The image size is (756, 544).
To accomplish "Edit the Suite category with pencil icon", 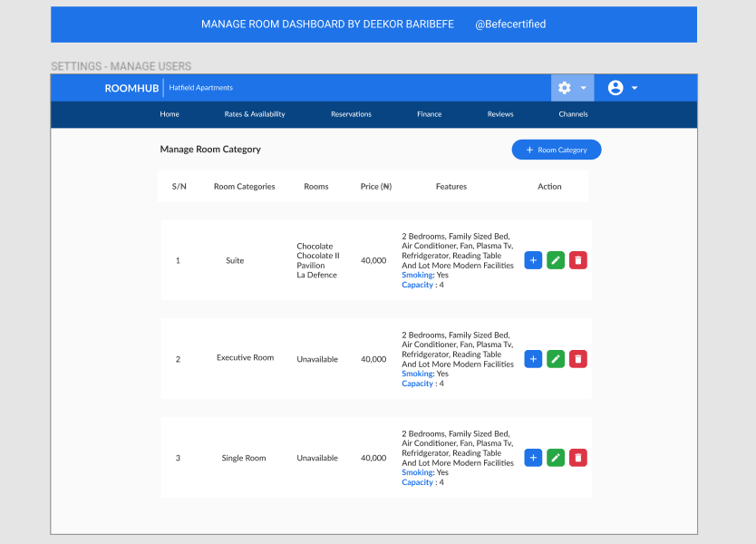I will [556, 260].
